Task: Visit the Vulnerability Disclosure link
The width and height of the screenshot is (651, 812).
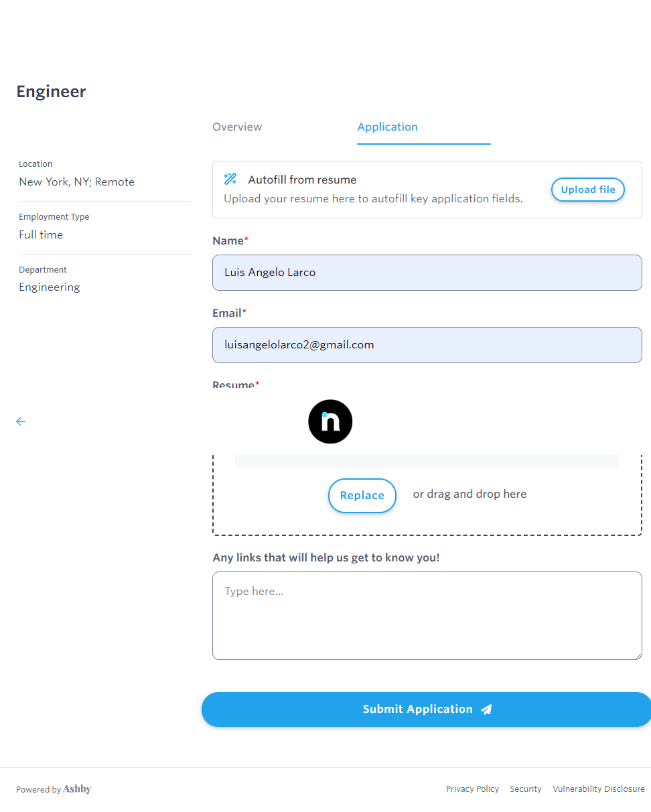Action: coord(599,789)
